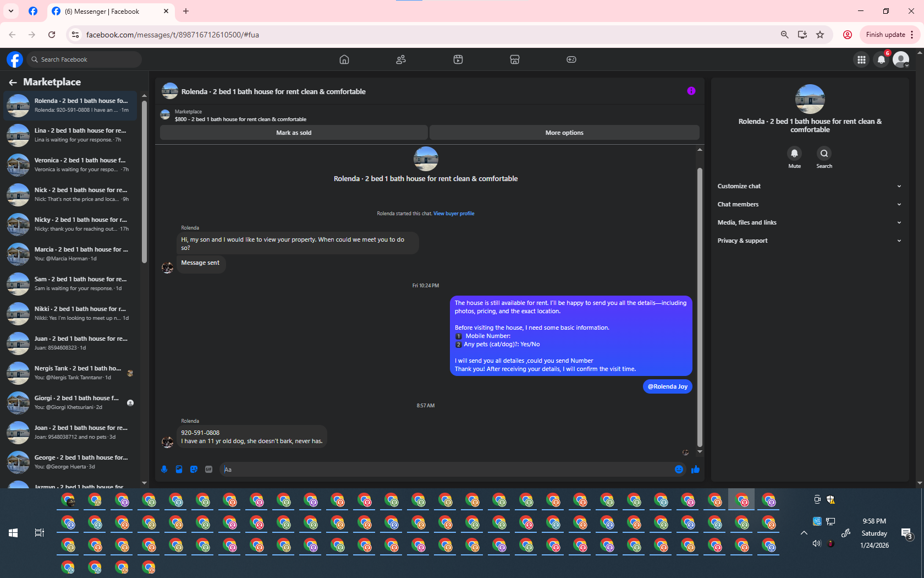The image size is (924, 578).
Task: Open Nikki conversation in the list
Action: click(x=70, y=313)
